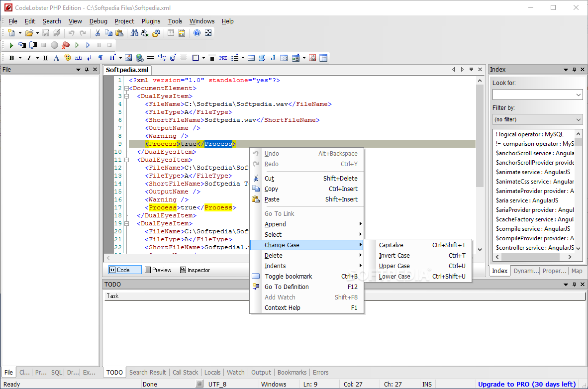Collapse the DocumentElement fold on line 2
588x389 pixels.
click(126, 89)
